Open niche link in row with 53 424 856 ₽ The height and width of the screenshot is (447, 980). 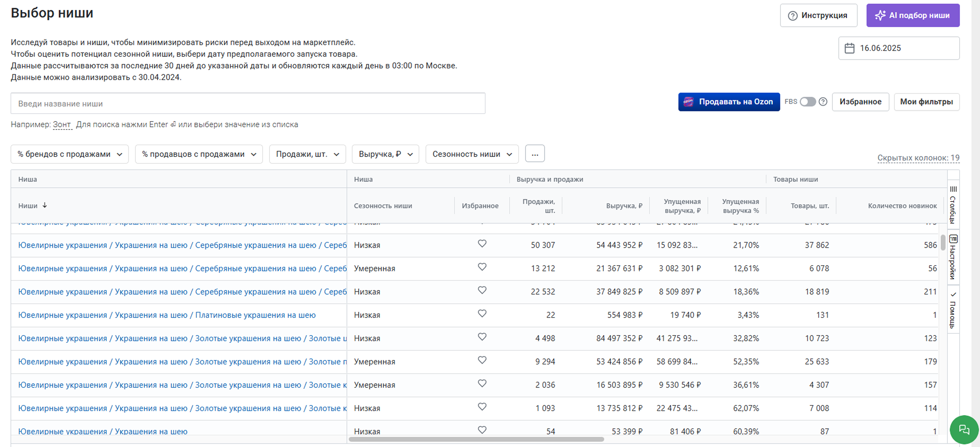coord(182,361)
